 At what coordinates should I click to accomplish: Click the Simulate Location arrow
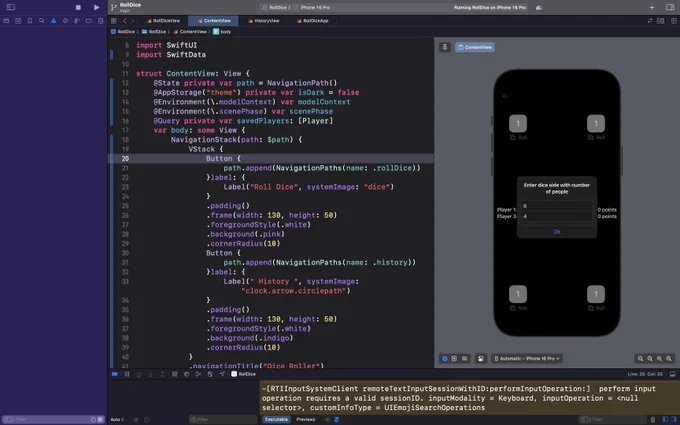[222, 374]
